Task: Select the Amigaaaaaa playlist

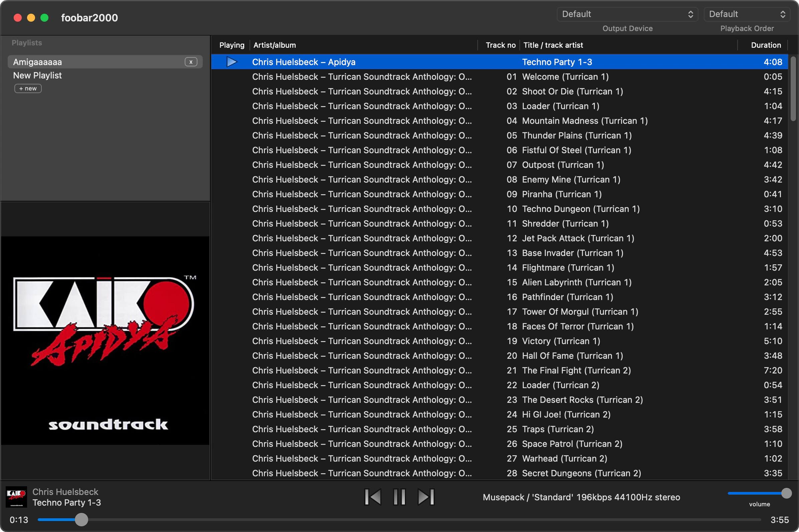Action: click(x=37, y=62)
